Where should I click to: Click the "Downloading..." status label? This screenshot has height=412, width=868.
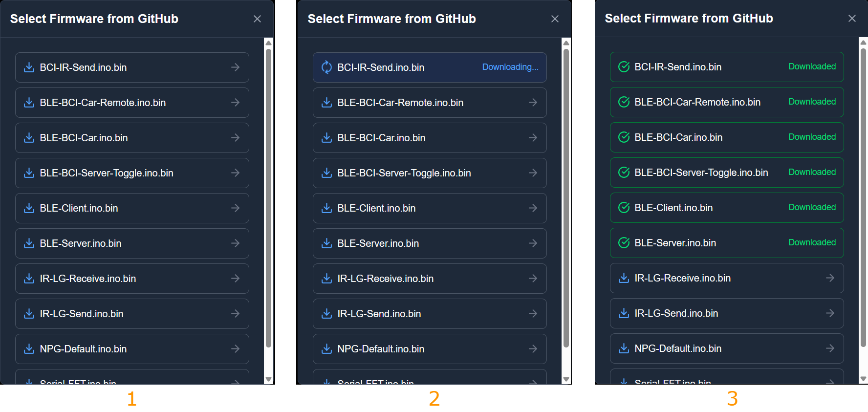[510, 67]
